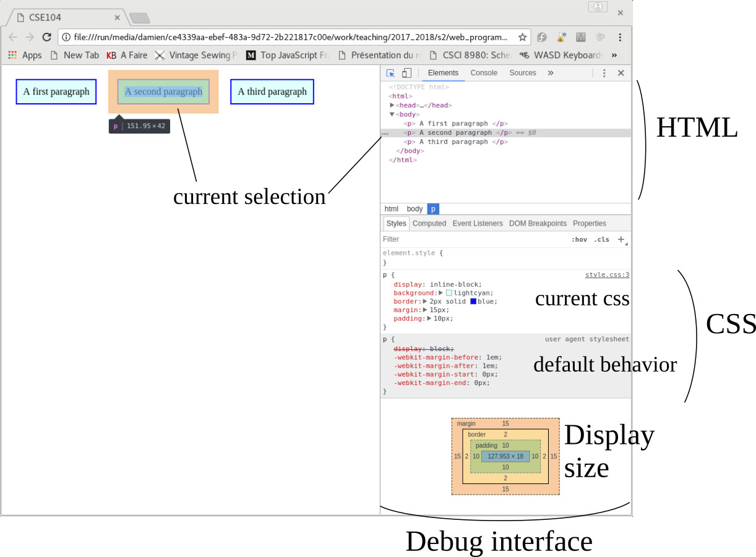
Task: Select the p breadcrumb
Action: click(433, 209)
